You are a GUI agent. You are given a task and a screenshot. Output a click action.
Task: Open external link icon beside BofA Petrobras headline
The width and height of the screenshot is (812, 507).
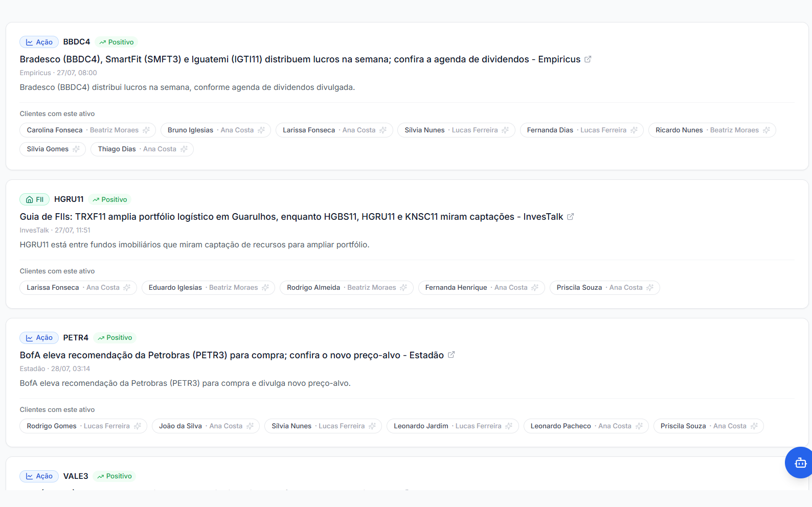coord(452,355)
